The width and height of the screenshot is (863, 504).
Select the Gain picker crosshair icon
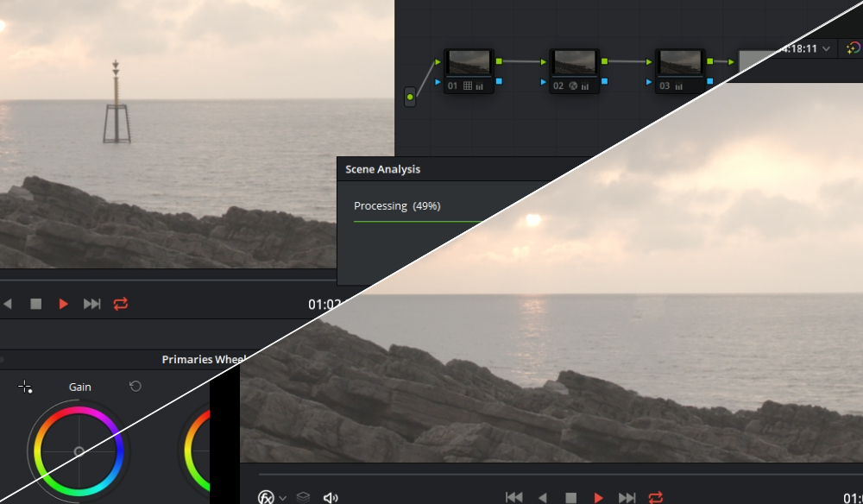coord(26,387)
